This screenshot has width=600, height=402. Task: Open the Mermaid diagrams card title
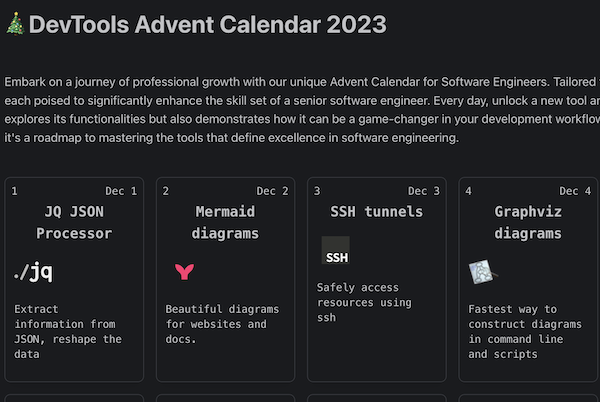225,222
